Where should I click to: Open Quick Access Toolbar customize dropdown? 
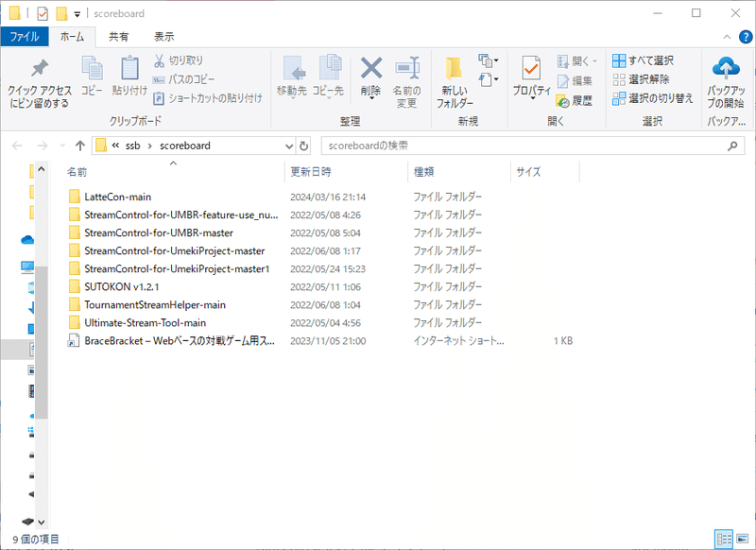click(77, 14)
